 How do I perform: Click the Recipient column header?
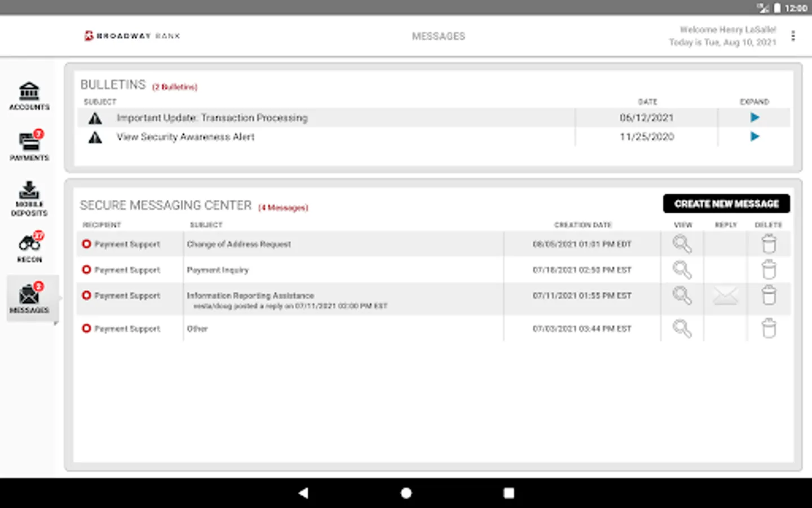(102, 225)
